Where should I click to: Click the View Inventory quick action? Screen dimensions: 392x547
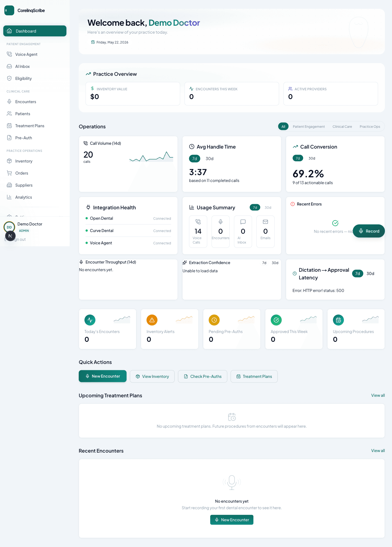pos(152,377)
